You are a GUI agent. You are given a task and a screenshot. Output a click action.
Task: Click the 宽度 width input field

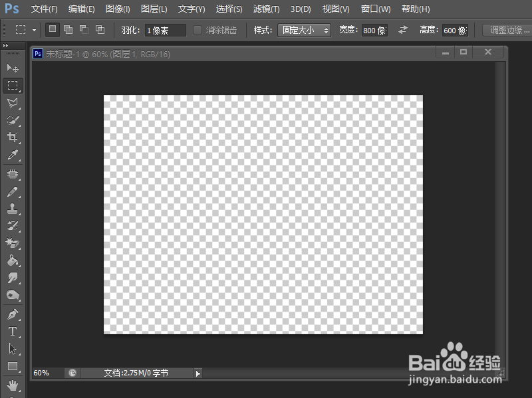point(374,31)
